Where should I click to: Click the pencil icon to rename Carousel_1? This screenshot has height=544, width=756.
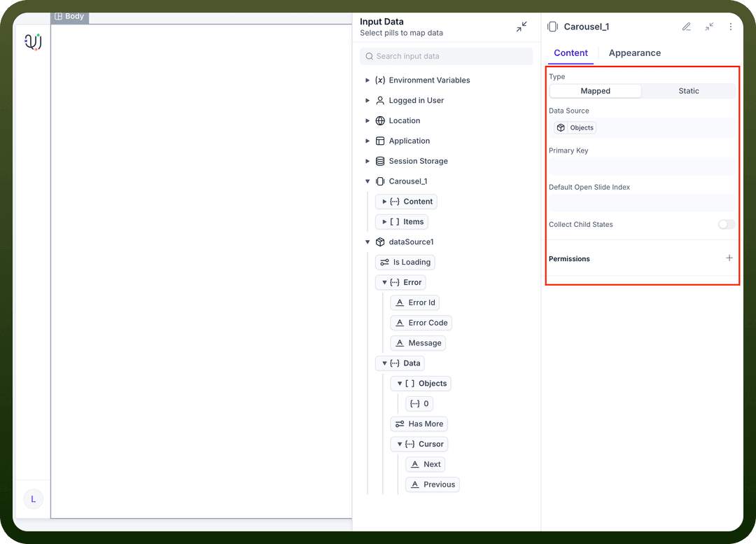click(x=687, y=27)
